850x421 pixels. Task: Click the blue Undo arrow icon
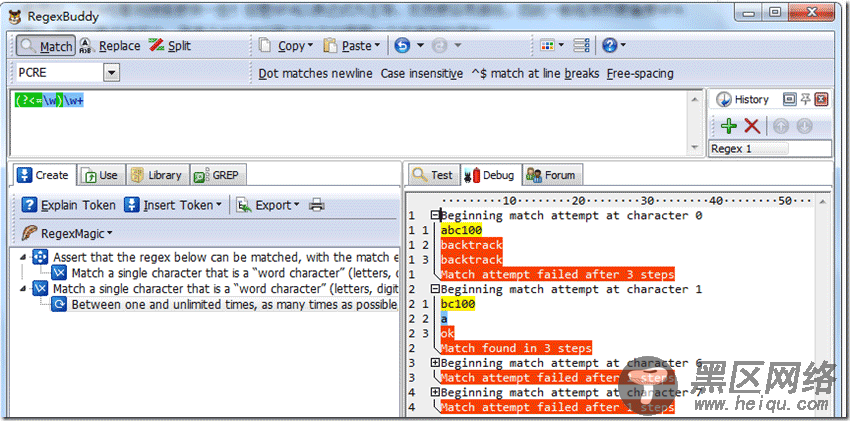[402, 46]
